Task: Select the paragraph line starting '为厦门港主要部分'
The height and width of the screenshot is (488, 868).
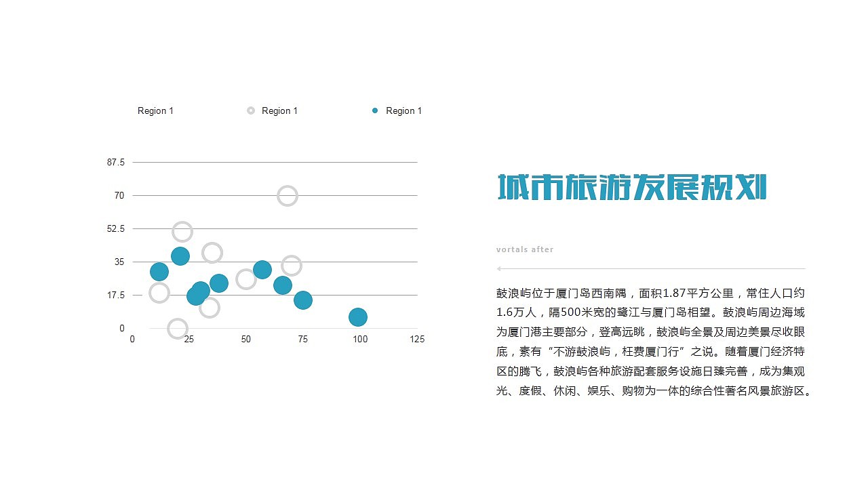Action: tap(651, 333)
